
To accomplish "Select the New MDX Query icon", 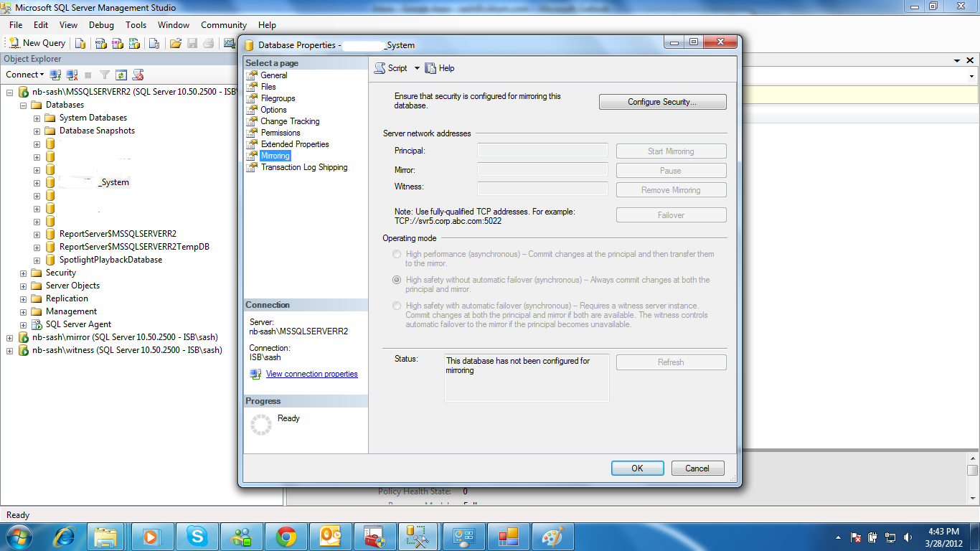I will pyautogui.click(x=100, y=43).
